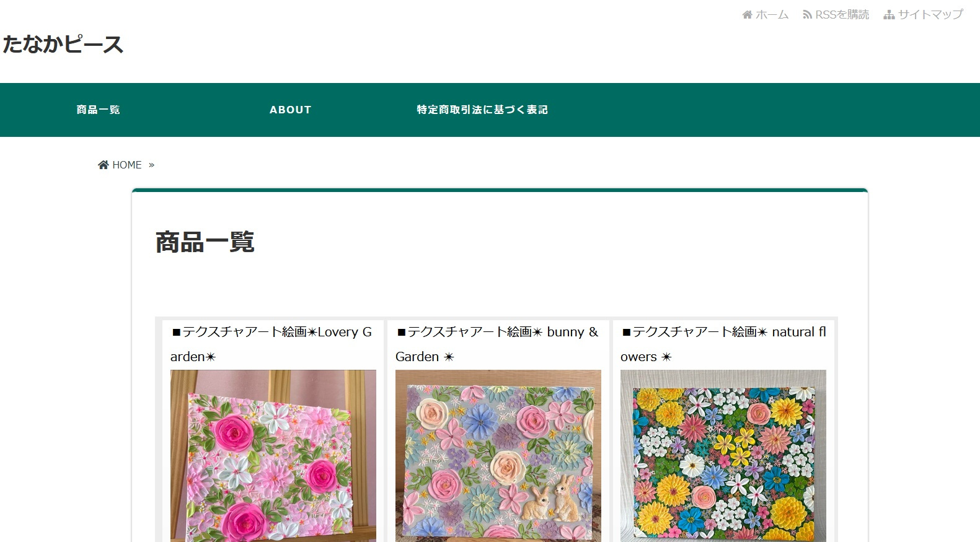Click the たなかピース site title

click(63, 45)
